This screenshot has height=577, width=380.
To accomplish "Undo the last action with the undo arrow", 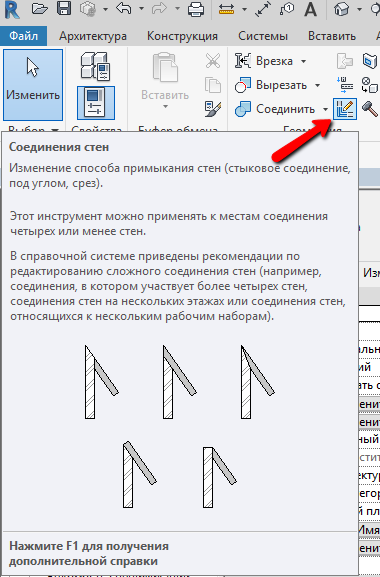I will pos(124,9).
